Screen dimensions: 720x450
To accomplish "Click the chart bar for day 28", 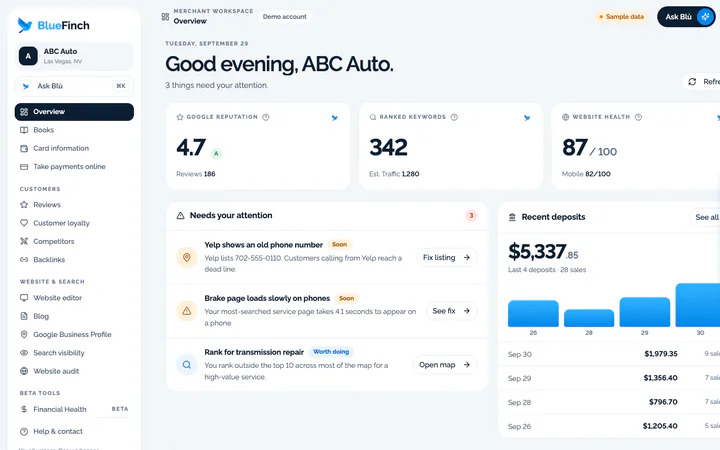I will (589, 318).
